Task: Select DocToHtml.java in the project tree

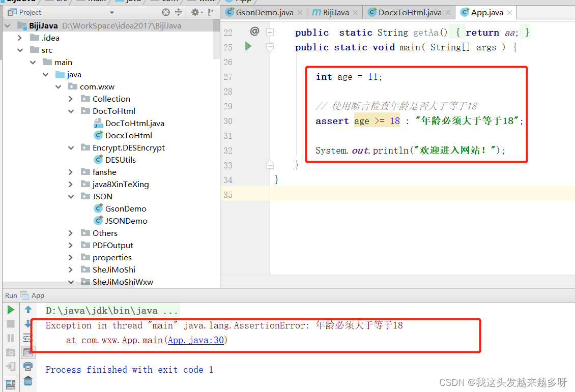Action: click(134, 124)
